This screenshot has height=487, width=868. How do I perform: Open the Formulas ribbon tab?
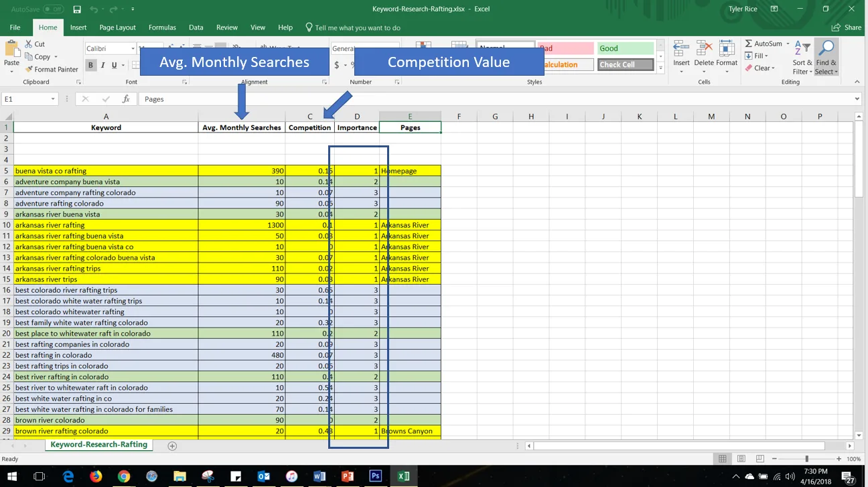(x=162, y=27)
